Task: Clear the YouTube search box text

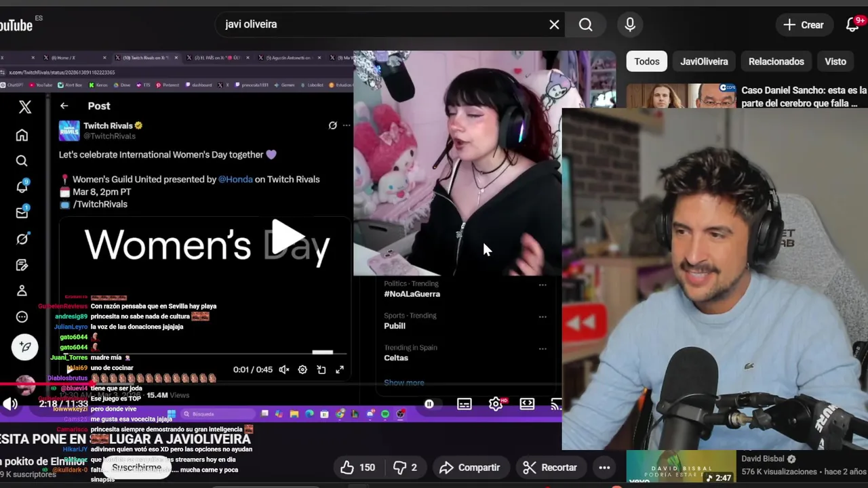Action: (x=554, y=24)
